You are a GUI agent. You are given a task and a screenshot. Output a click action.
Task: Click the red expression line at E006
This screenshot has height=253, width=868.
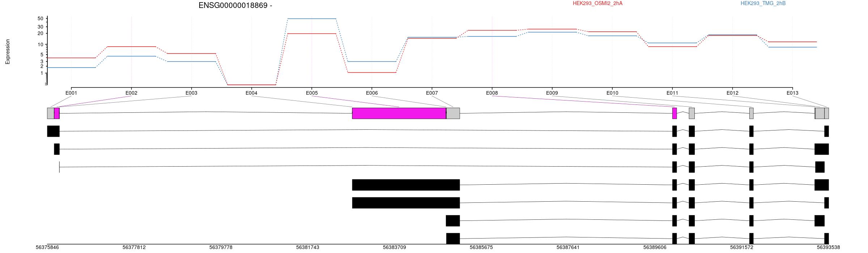coord(372,73)
